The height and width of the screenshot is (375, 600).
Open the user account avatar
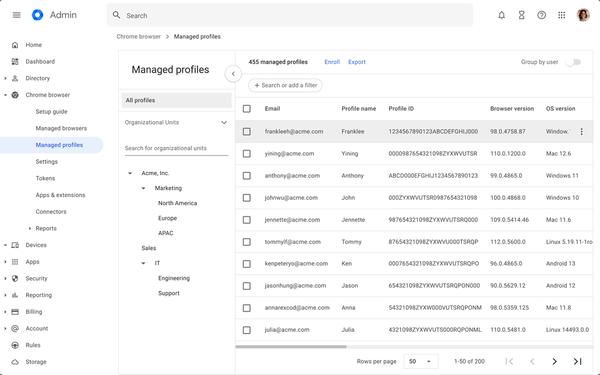tap(583, 15)
